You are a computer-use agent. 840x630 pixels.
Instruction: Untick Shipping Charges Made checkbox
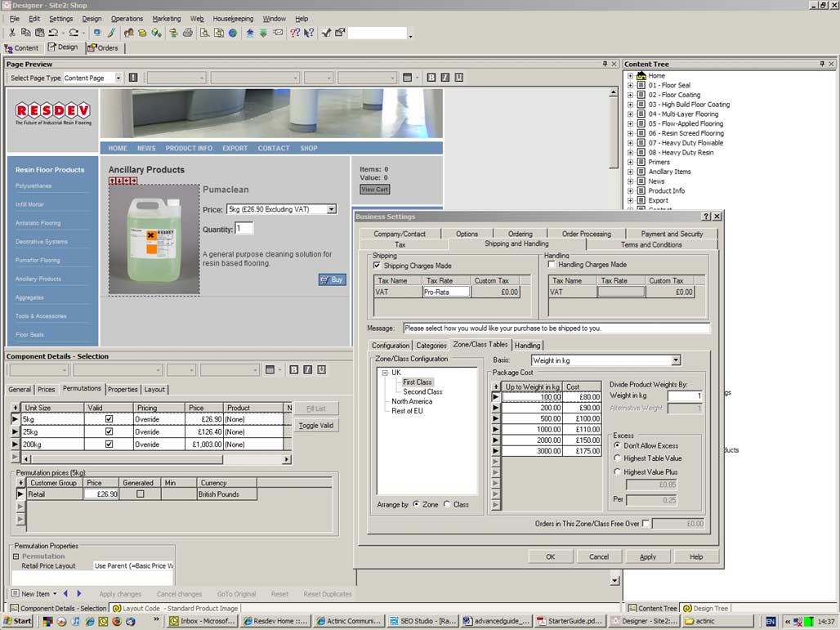pyautogui.click(x=377, y=266)
